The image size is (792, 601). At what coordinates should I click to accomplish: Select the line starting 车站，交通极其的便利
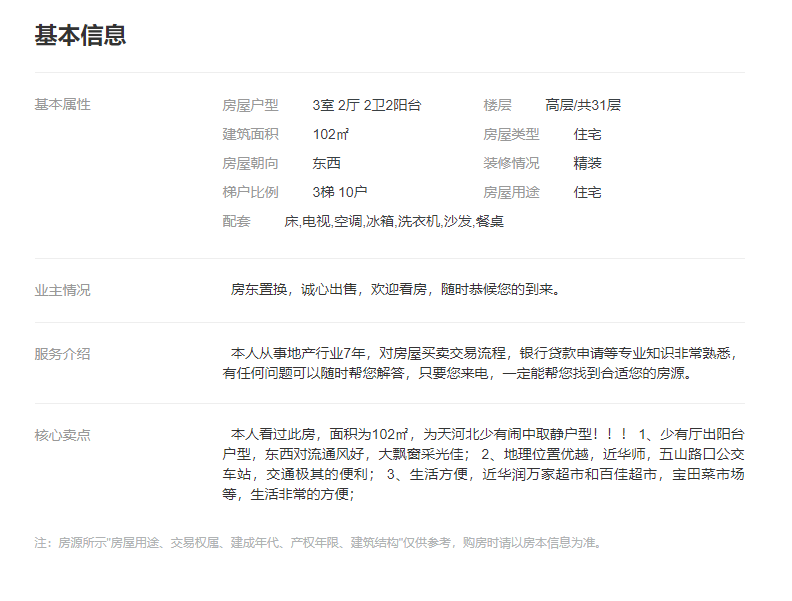(x=483, y=474)
